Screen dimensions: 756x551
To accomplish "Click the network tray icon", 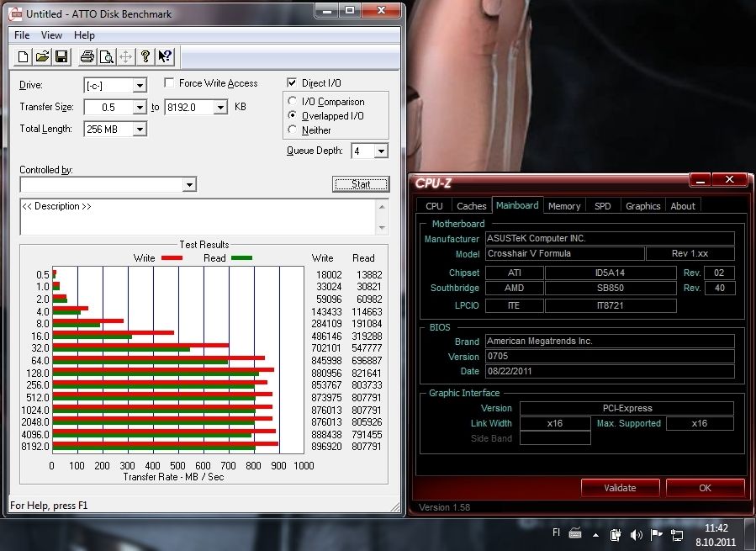I will coord(677,534).
